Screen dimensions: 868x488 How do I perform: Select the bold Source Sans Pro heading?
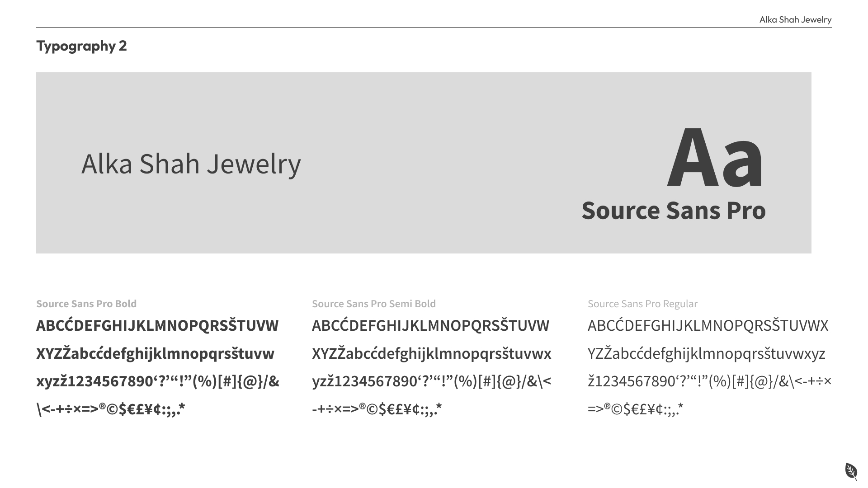click(x=673, y=211)
